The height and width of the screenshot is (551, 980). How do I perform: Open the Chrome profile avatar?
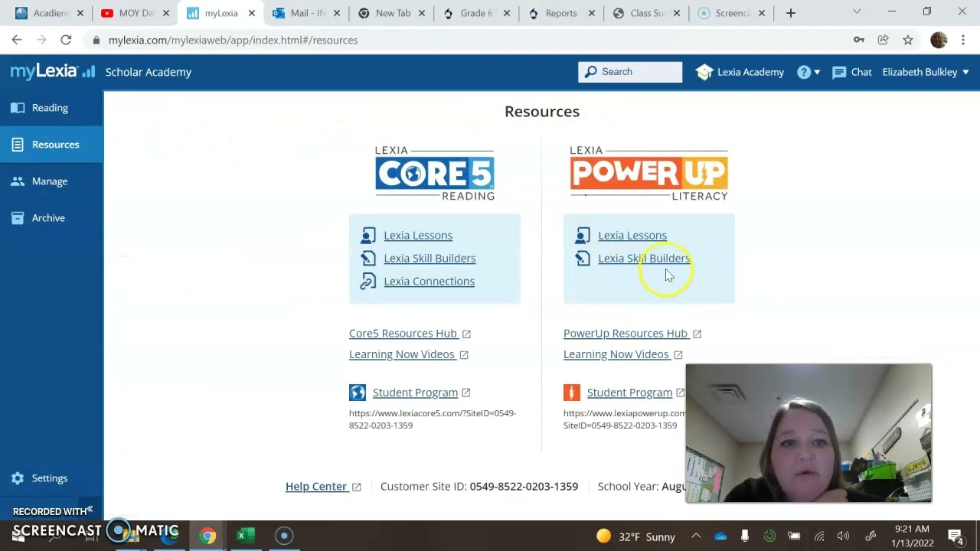point(939,40)
